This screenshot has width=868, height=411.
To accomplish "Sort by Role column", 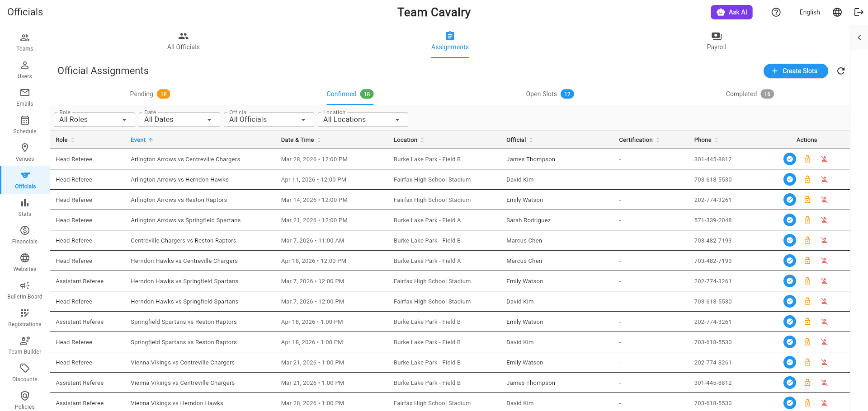I will [x=65, y=140].
